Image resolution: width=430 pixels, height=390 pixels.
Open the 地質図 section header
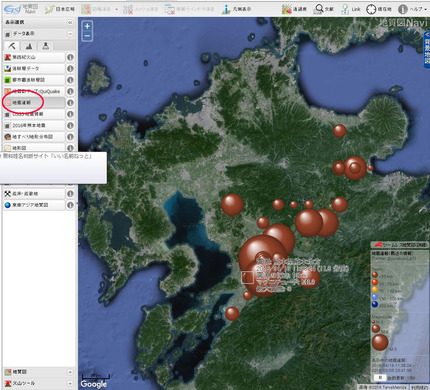tap(39, 372)
